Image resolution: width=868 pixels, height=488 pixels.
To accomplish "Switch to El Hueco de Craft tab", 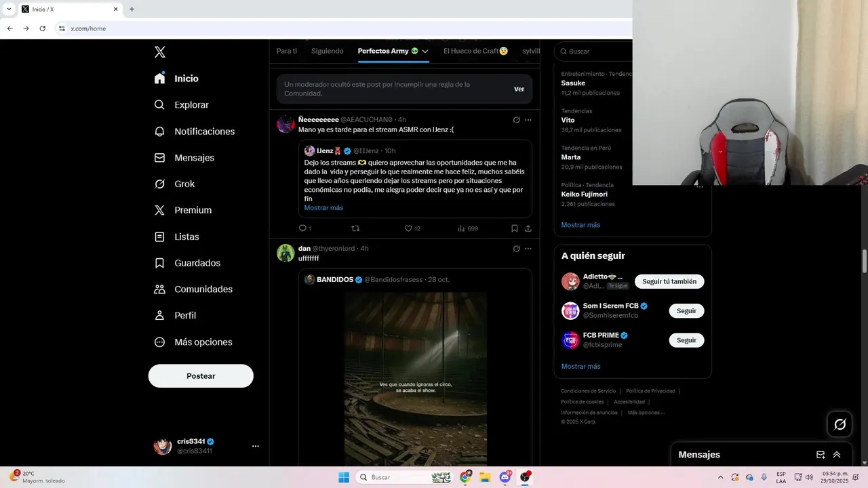I will 476,51.
